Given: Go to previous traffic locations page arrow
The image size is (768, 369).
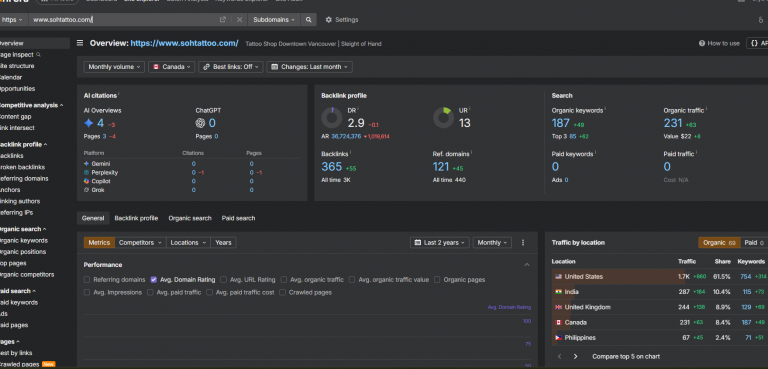Looking at the screenshot, I should pyautogui.click(x=559, y=356).
